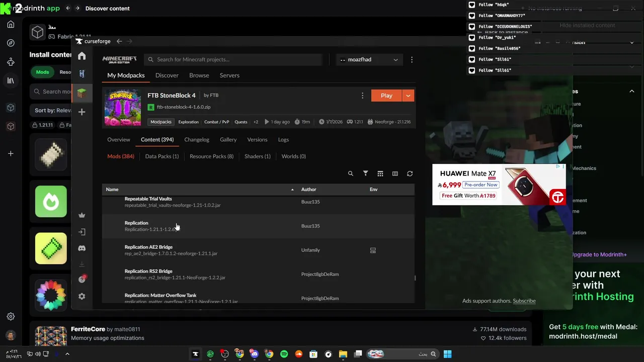The height and width of the screenshot is (362, 644).
Task: Open the Servers tab
Action: click(229, 75)
